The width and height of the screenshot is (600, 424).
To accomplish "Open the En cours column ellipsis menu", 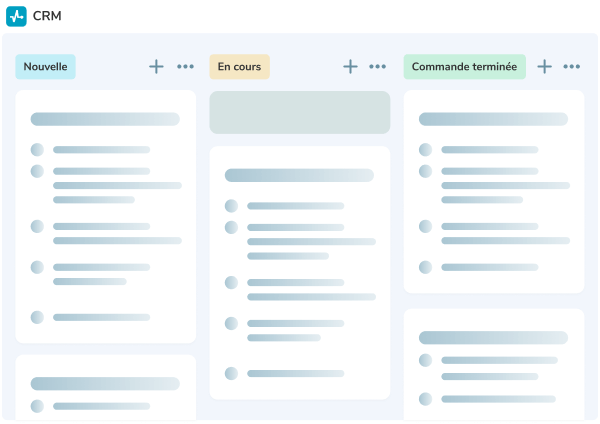I will click(378, 67).
